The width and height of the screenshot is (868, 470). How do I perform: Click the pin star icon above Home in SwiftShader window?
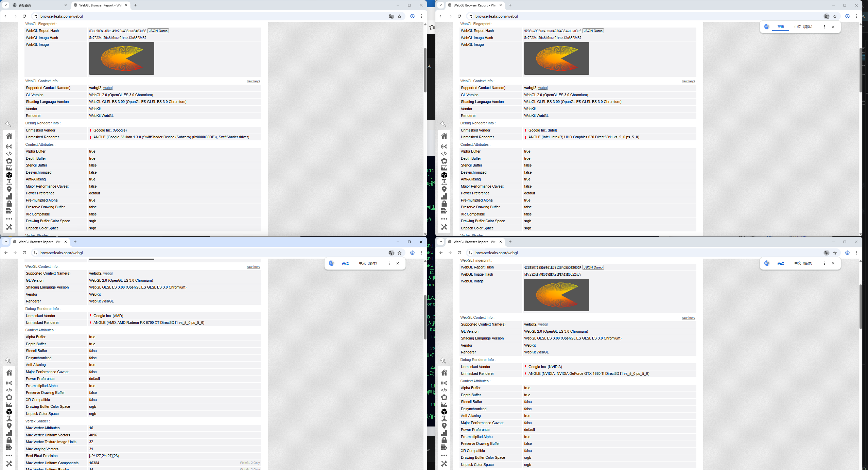[8, 124]
